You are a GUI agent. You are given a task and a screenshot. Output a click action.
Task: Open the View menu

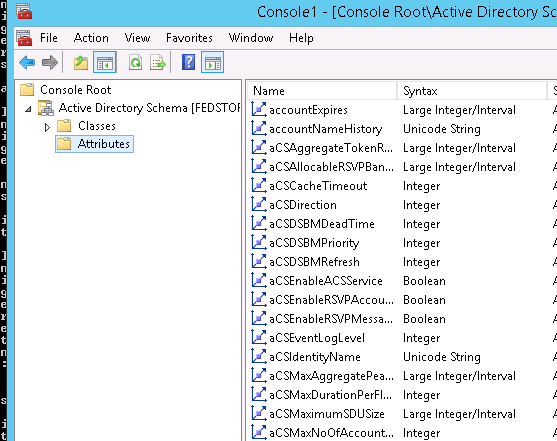pyautogui.click(x=137, y=38)
